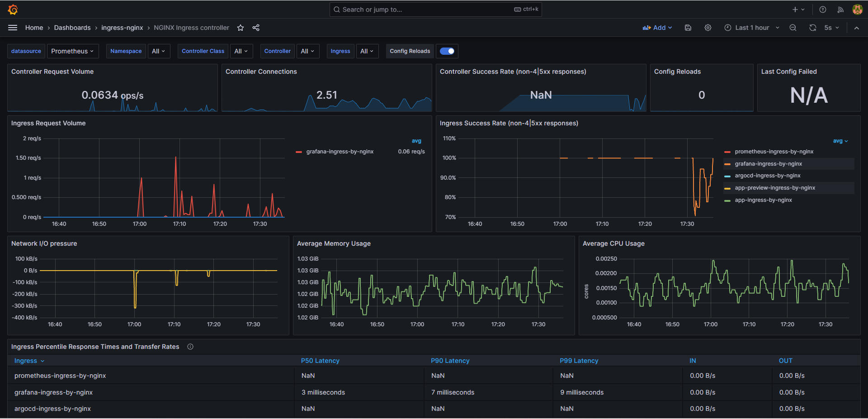Open the Add panel dropdown

[x=657, y=28]
